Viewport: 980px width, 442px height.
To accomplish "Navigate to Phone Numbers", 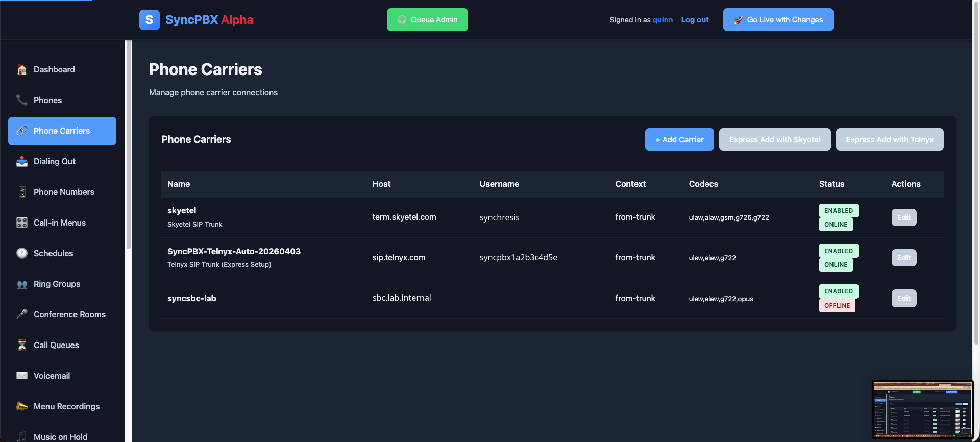I will (x=62, y=192).
